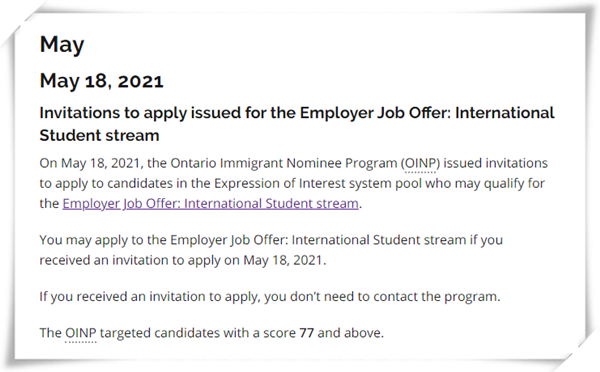Click the 'and above.' text after the score
This screenshot has width=600, height=372.
351,333
